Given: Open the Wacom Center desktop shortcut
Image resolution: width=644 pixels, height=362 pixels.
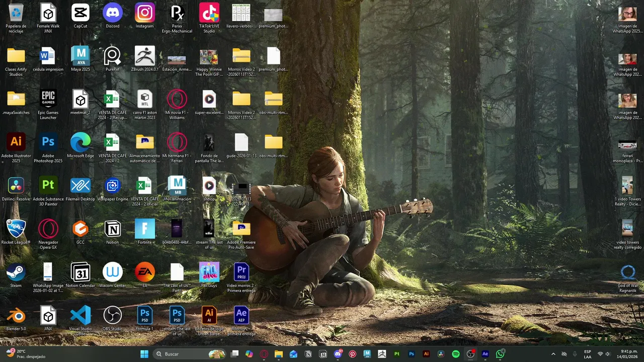Looking at the screenshot, I should (113, 276).
